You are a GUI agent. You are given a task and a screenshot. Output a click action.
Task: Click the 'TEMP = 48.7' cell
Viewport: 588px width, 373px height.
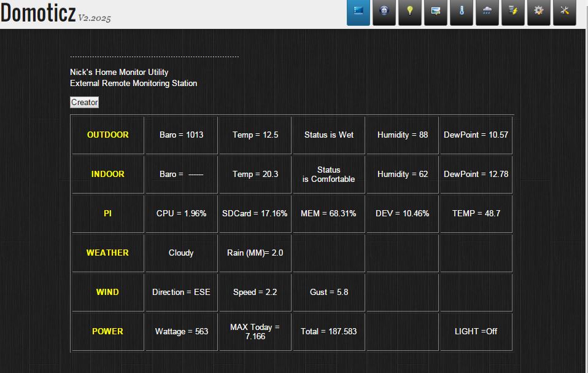click(x=476, y=213)
